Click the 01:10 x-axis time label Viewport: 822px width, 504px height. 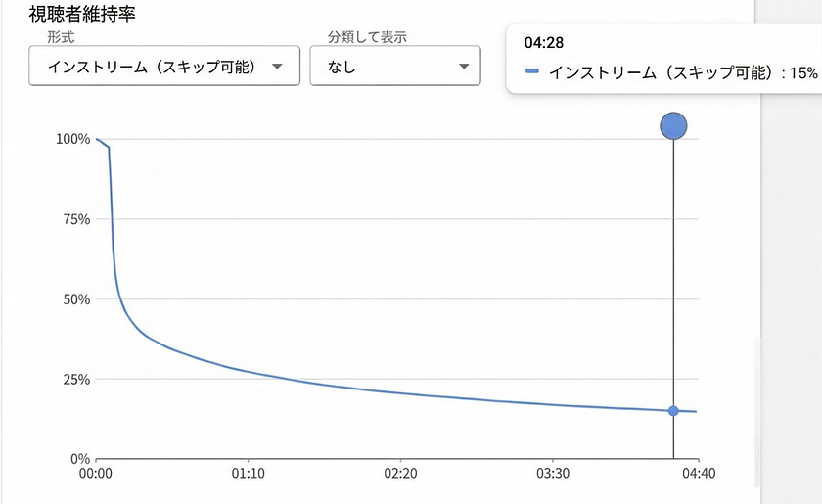click(249, 472)
